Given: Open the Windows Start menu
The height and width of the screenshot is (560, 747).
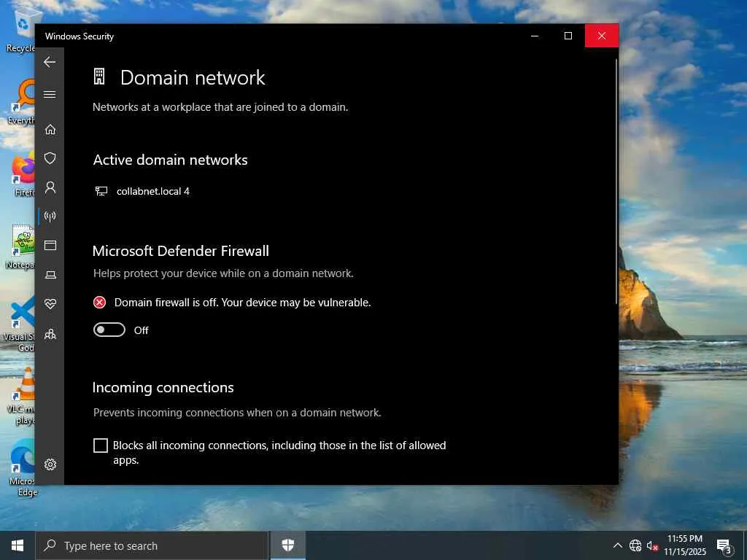Looking at the screenshot, I should coord(18,545).
